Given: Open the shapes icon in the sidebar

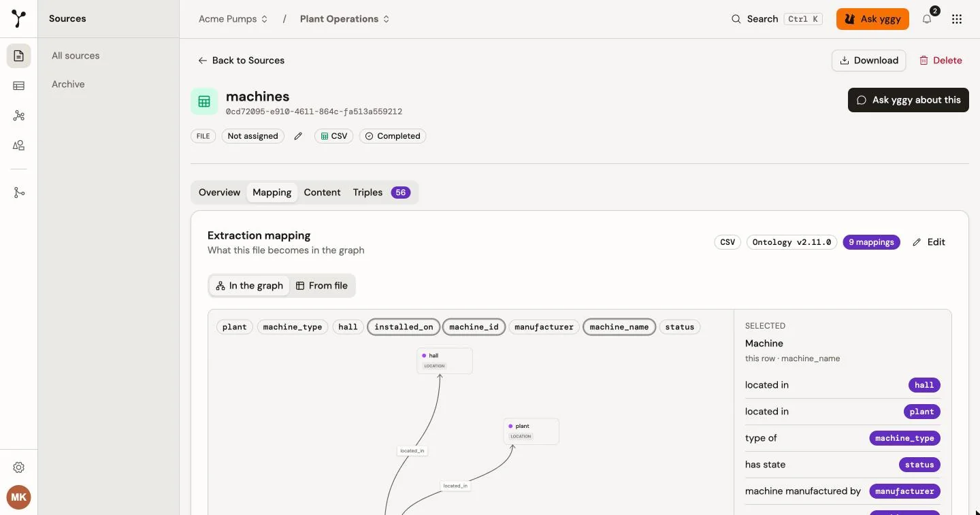Looking at the screenshot, I should (x=19, y=145).
